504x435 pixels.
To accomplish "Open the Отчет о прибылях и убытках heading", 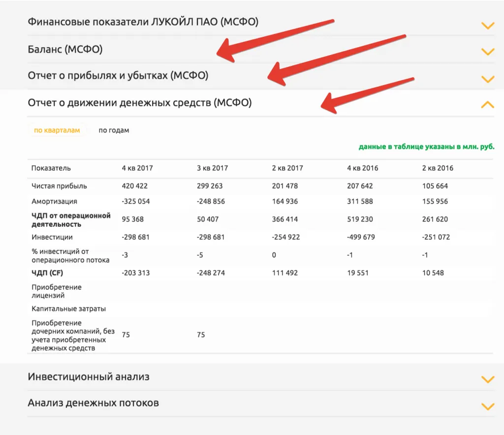I will pyautogui.click(x=118, y=76).
